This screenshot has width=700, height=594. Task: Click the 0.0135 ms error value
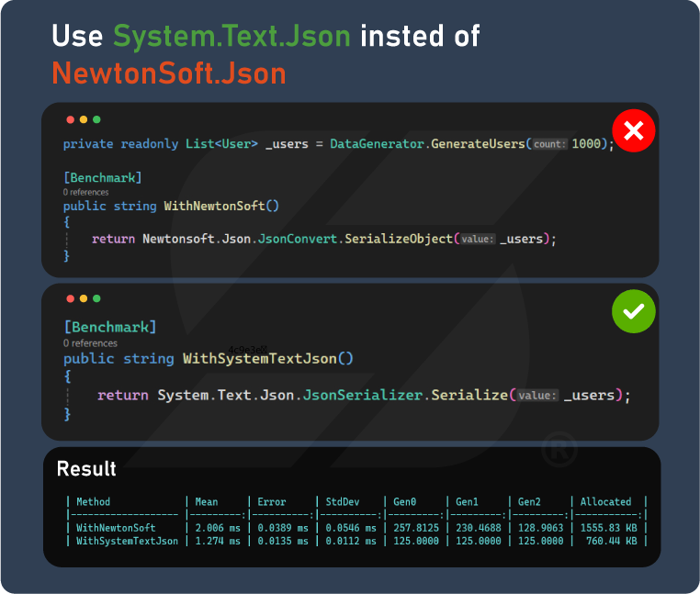pos(283,542)
